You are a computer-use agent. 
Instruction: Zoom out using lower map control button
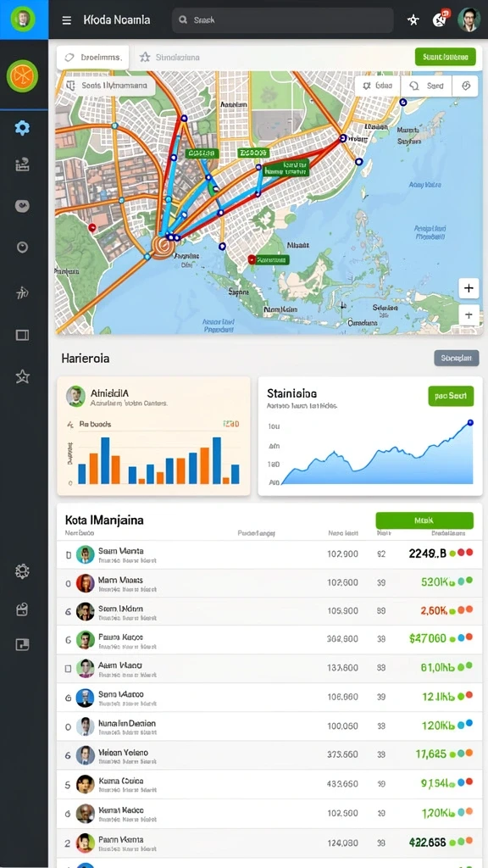point(469,315)
